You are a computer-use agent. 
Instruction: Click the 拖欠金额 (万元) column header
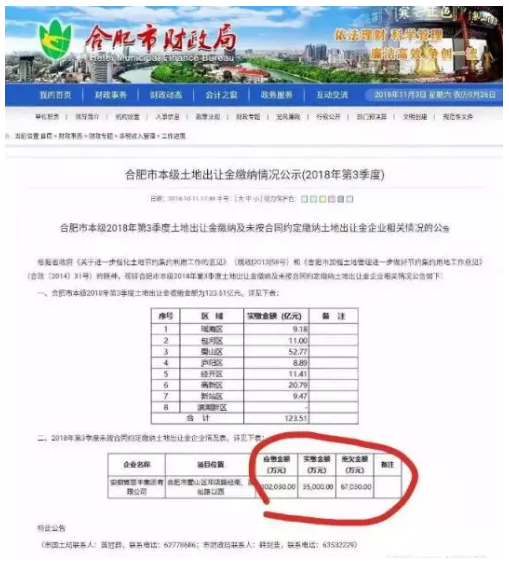[x=355, y=465]
